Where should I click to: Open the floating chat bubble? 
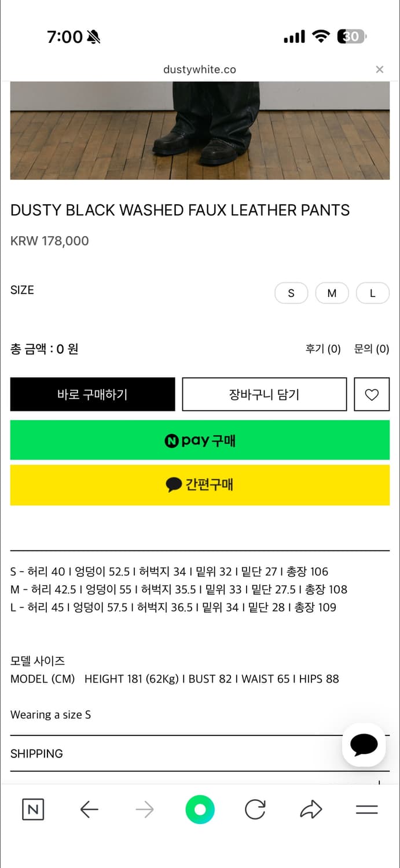pyautogui.click(x=364, y=745)
